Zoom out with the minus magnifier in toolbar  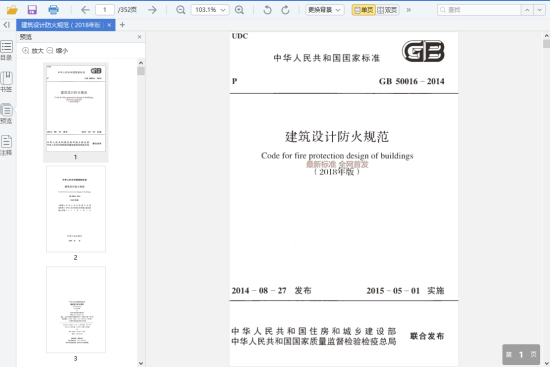coord(181,10)
